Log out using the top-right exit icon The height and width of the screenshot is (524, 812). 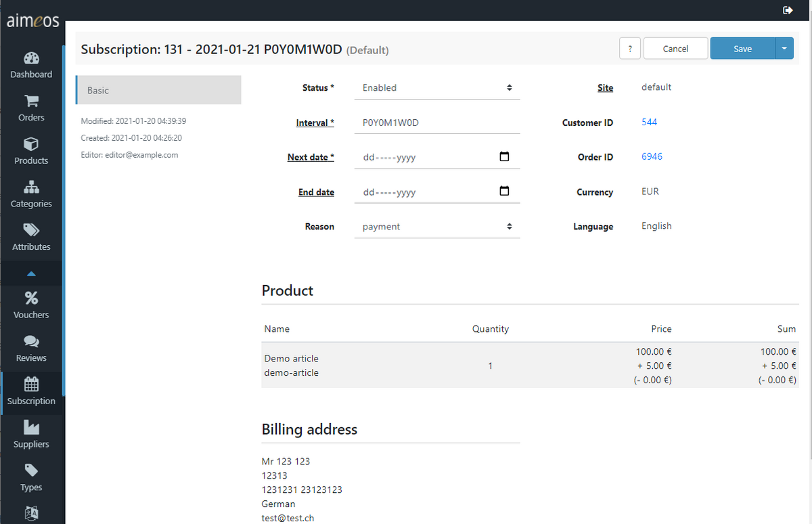788,10
